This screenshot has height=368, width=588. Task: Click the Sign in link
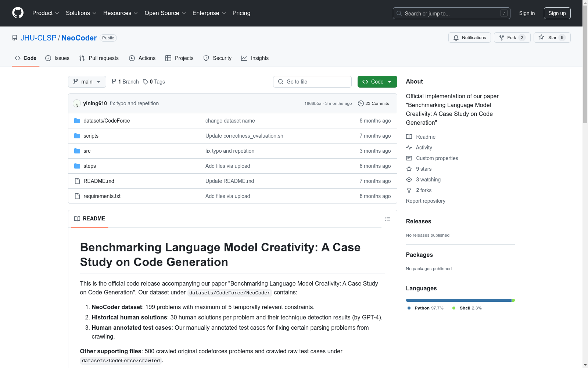point(527,13)
